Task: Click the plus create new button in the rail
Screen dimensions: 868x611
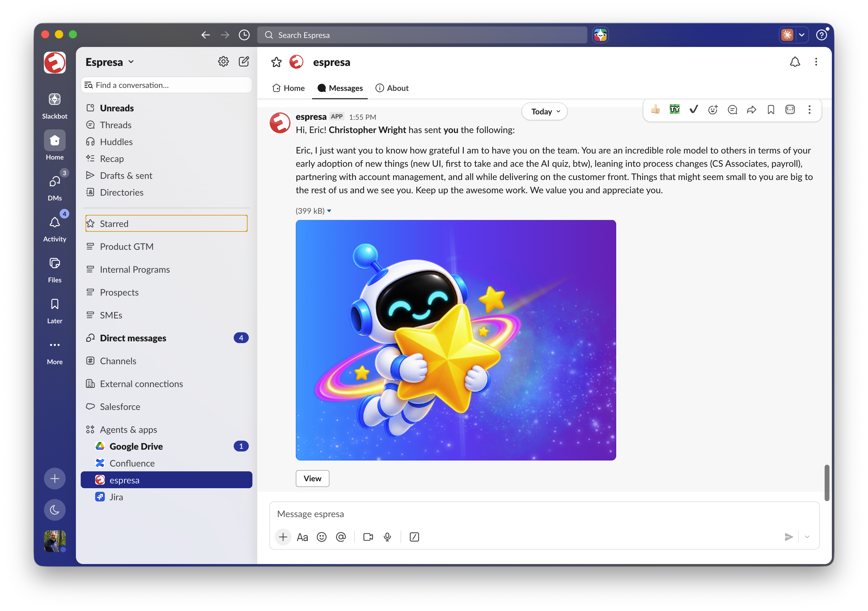Action: pos(55,478)
